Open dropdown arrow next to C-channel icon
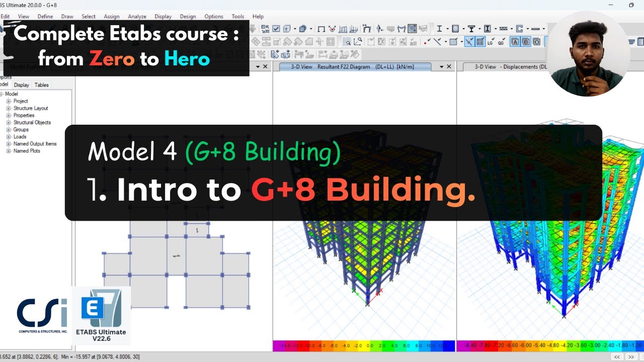This screenshot has width=644, height=362. click(x=528, y=29)
